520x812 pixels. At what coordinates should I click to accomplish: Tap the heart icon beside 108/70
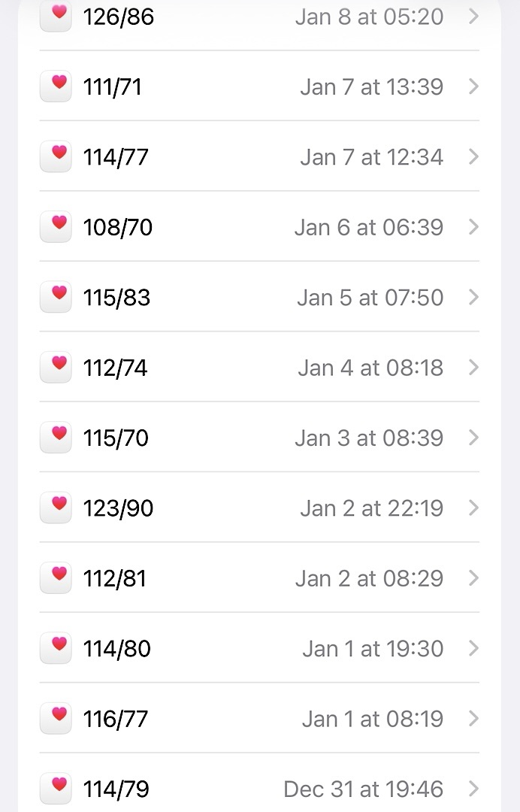(56, 227)
